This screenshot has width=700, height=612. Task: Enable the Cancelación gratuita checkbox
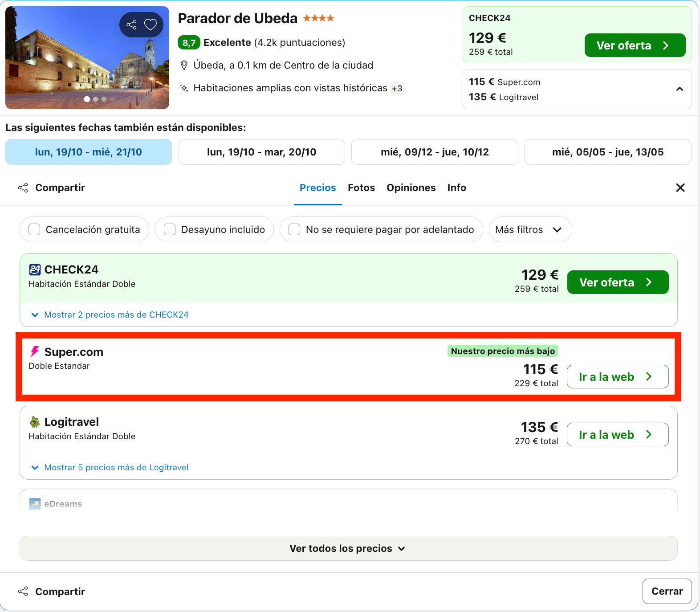34,229
